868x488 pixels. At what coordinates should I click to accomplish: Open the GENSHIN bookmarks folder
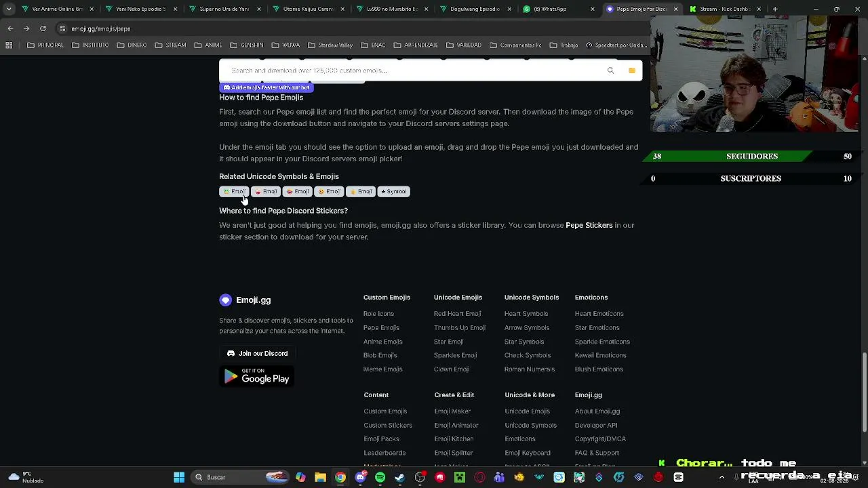click(247, 45)
